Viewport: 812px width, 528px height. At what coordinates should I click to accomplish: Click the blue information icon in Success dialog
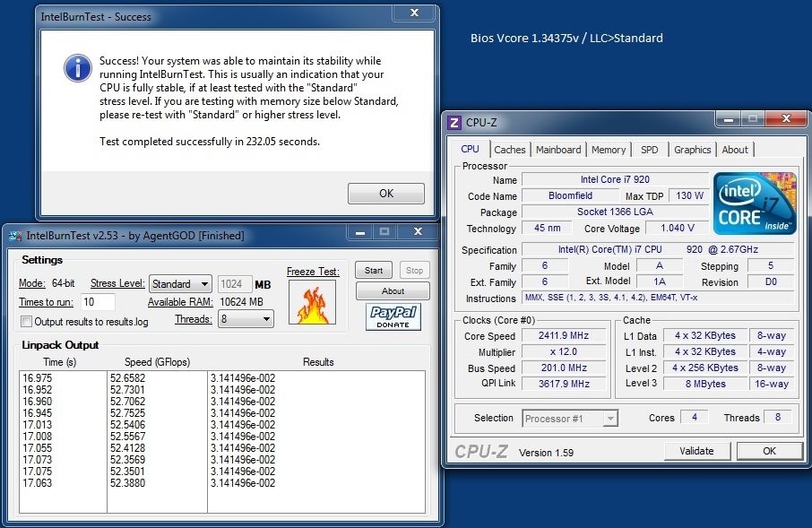[x=78, y=68]
